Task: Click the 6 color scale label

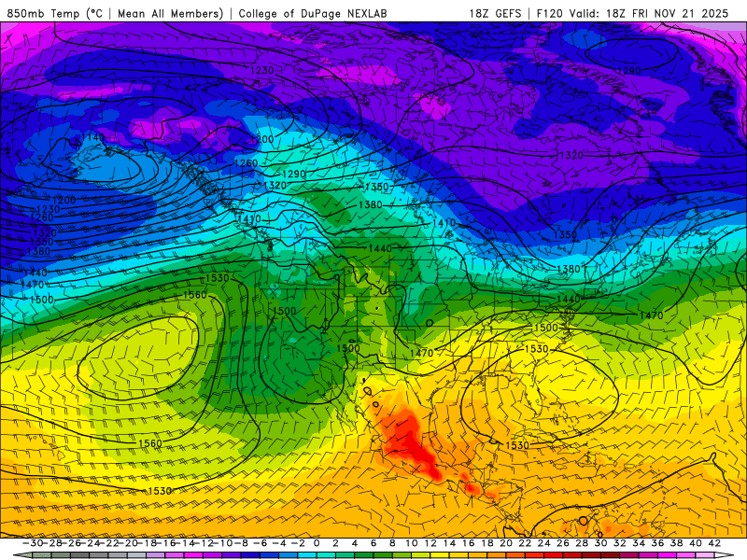Action: [373, 543]
